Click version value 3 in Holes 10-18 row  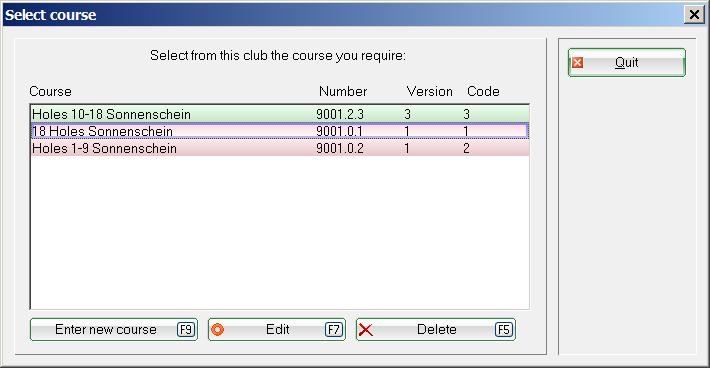(x=408, y=114)
